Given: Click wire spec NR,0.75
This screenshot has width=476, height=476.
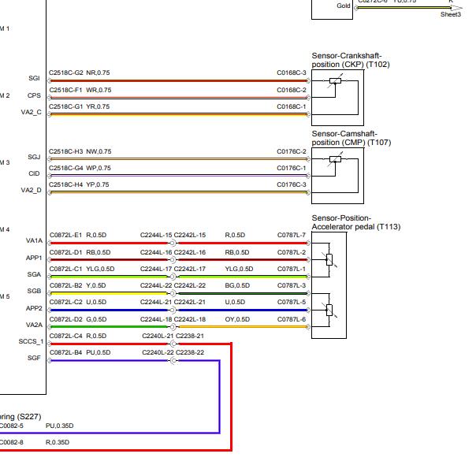Looking at the screenshot, I should 98,73.
